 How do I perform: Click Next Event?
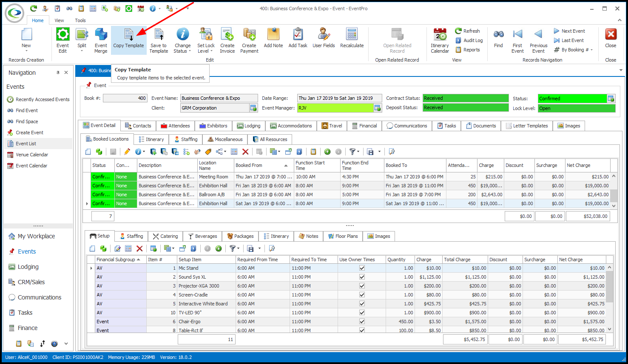(569, 31)
